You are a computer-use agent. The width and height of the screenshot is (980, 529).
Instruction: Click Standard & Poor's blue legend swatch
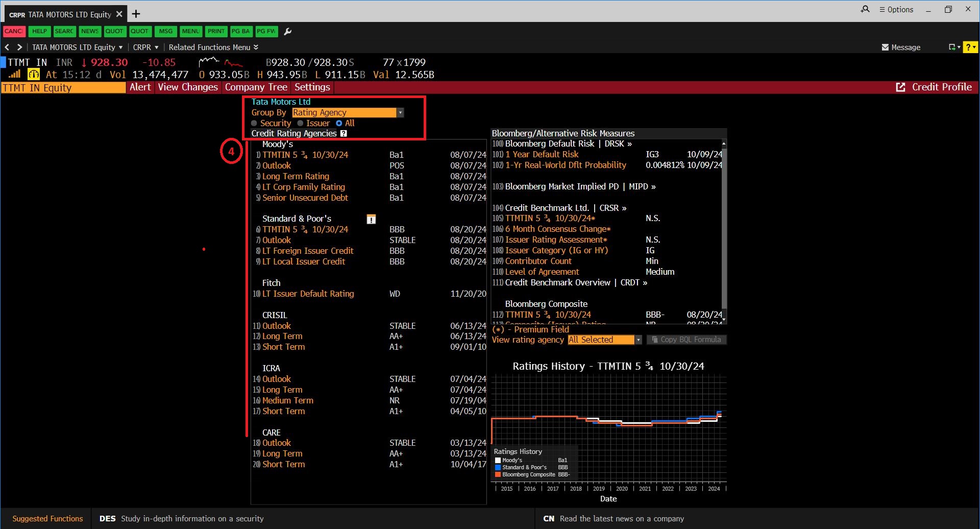(498, 467)
